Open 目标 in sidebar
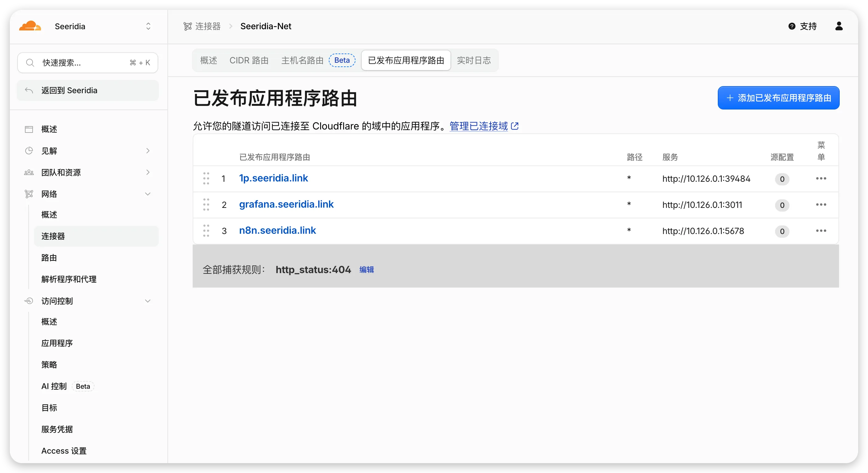Screen dimensions: 868x473 pyautogui.click(x=49, y=408)
